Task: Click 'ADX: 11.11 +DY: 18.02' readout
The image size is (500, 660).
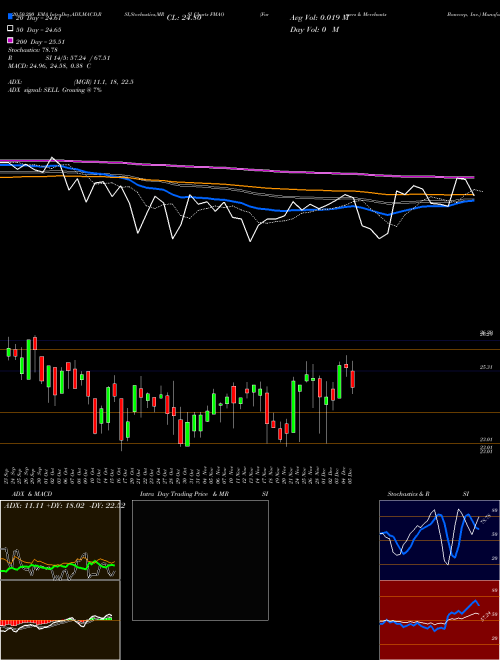Action: (x=44, y=506)
